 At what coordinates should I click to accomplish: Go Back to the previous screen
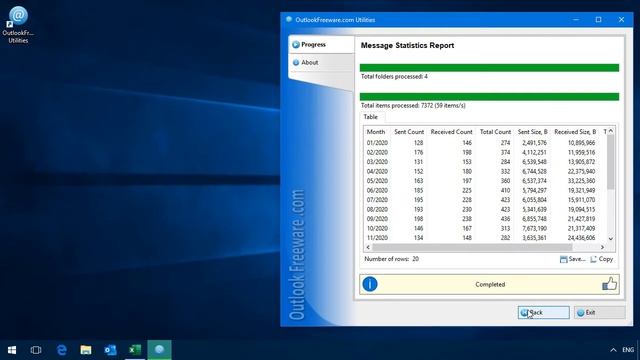[543, 312]
